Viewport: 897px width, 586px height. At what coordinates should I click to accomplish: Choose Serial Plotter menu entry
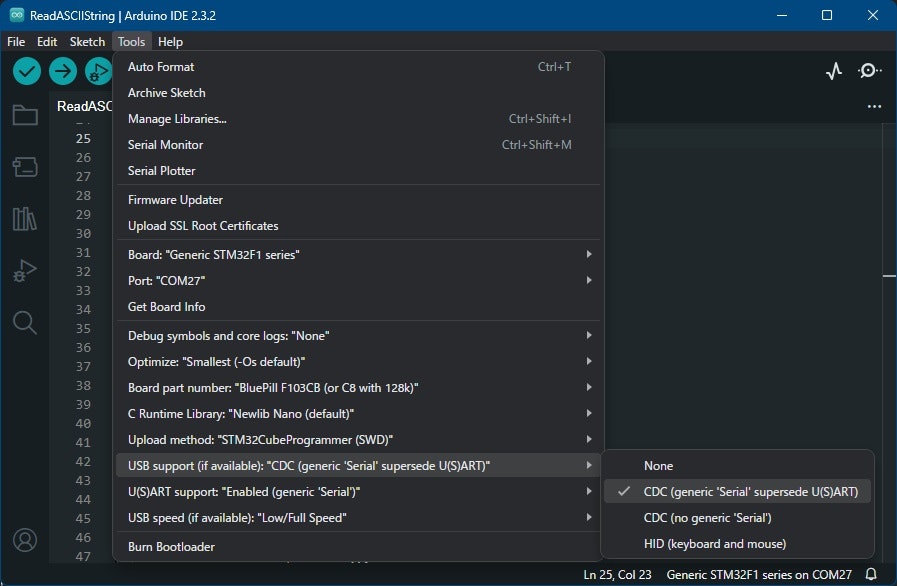click(x=359, y=171)
